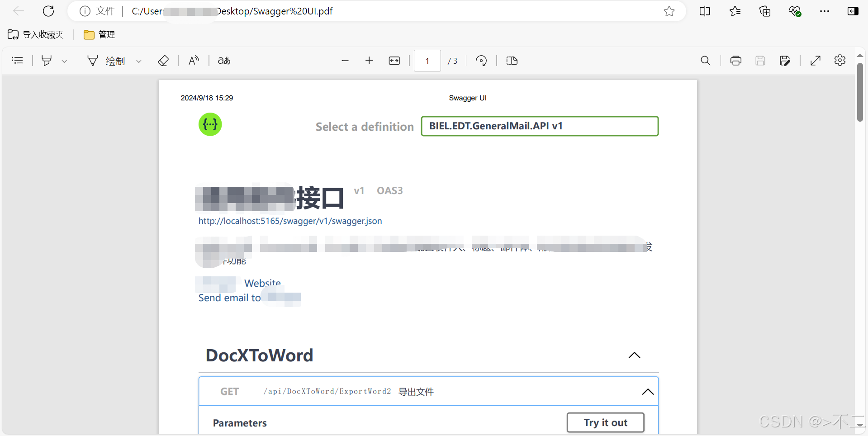Open the document table of contents panel
868x436 pixels.
(x=17, y=60)
